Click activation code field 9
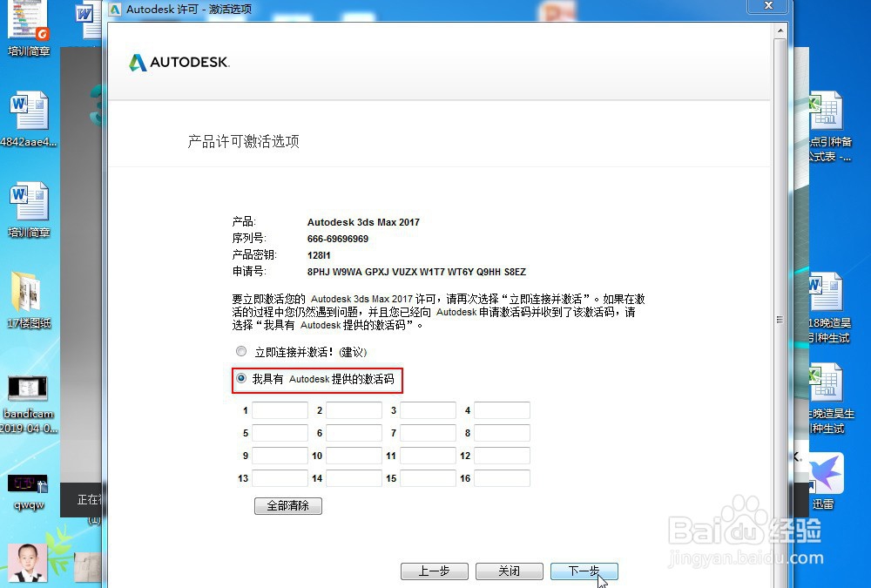 coord(280,456)
